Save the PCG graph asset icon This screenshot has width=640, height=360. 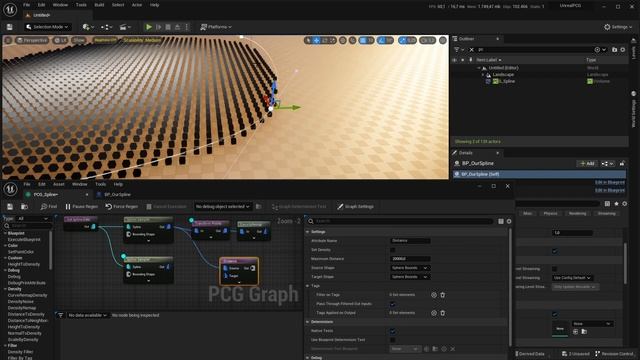(x=10, y=207)
